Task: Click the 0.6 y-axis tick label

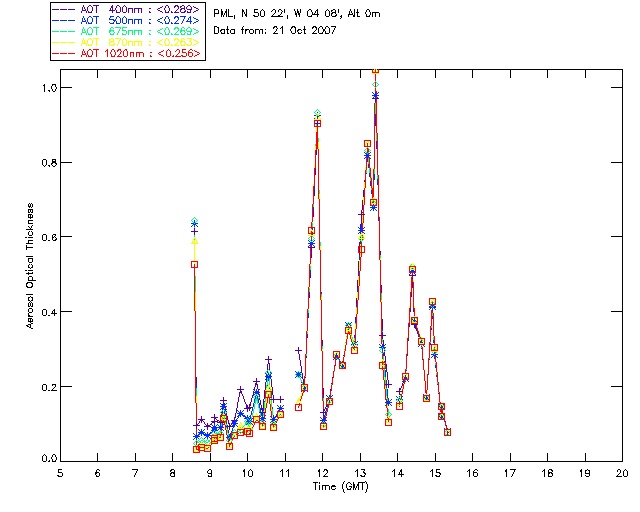Action: coord(48,237)
